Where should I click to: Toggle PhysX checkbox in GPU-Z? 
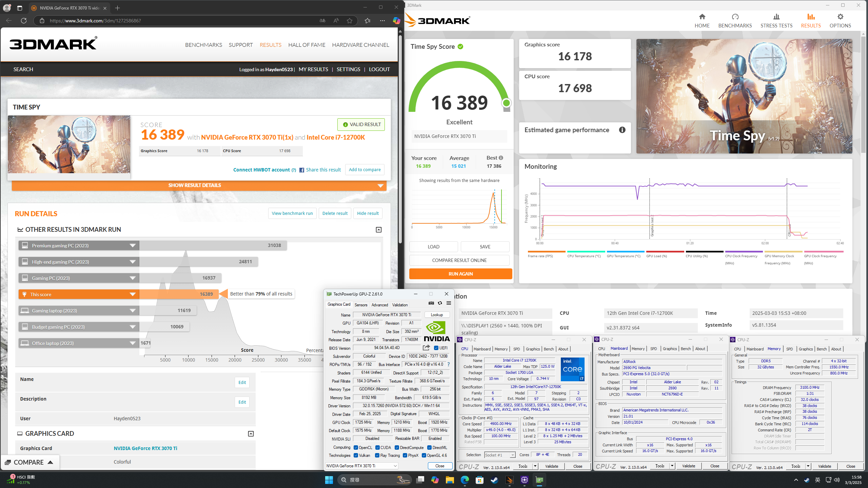[x=405, y=455]
